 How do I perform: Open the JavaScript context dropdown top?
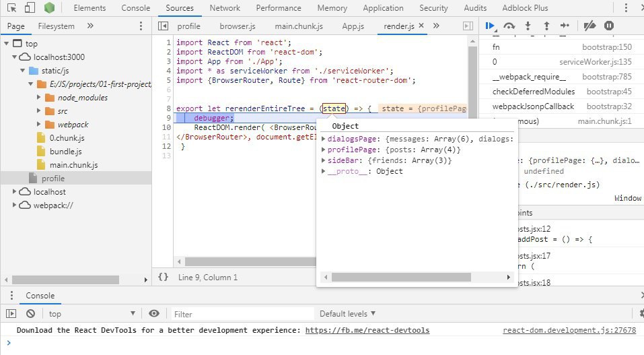pos(91,314)
